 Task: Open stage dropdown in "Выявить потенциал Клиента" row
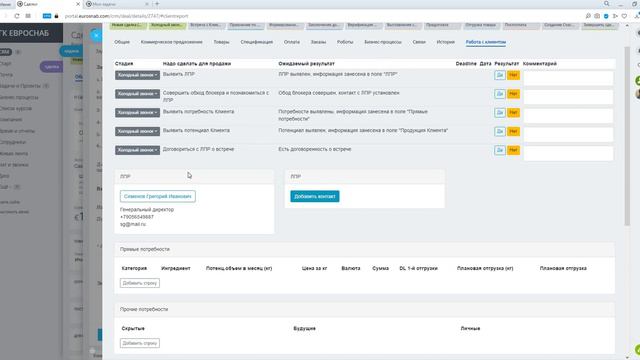137,131
